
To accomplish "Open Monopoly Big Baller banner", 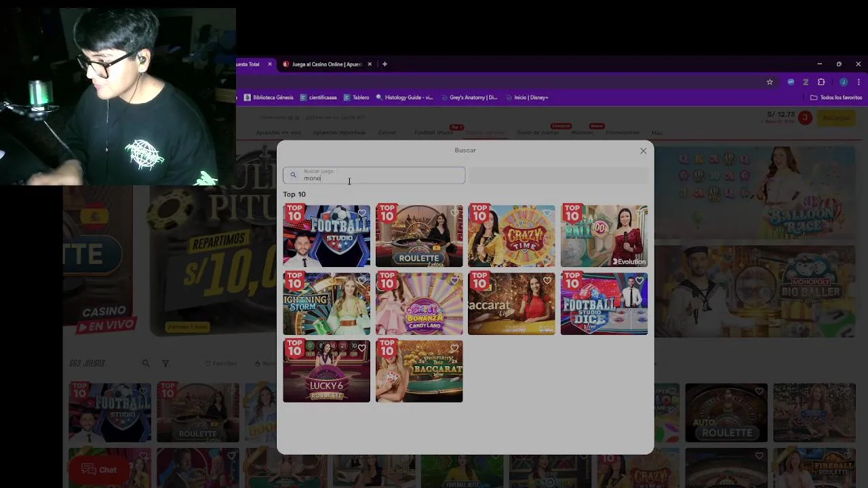I will 755,291.
